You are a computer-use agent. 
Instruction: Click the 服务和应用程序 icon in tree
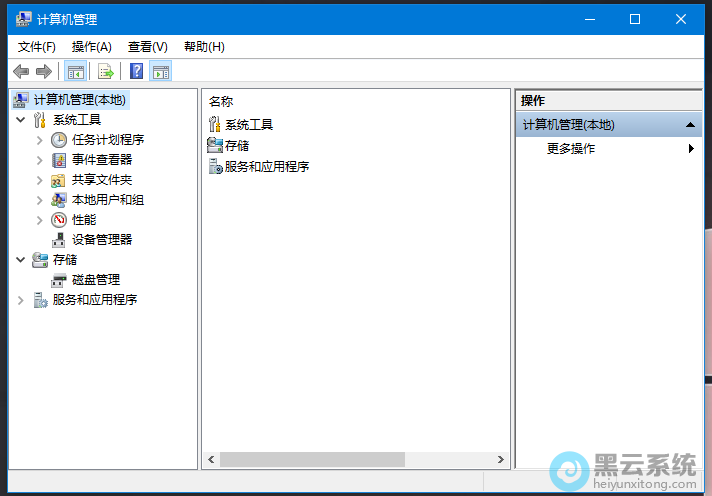[x=40, y=300]
